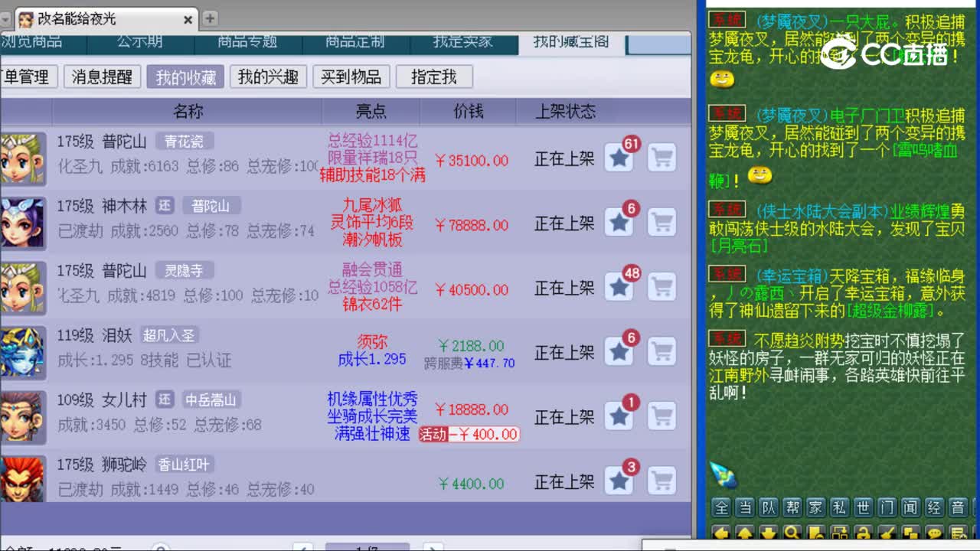Add the ¥40500.00 character to the cart
Screen dimensions: 980x551
[x=661, y=287]
